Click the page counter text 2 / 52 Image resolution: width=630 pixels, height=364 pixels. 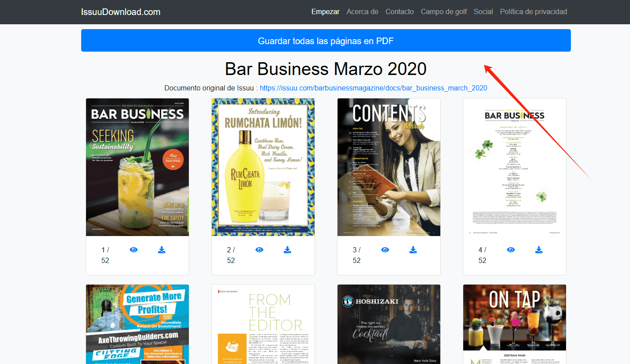(x=231, y=255)
